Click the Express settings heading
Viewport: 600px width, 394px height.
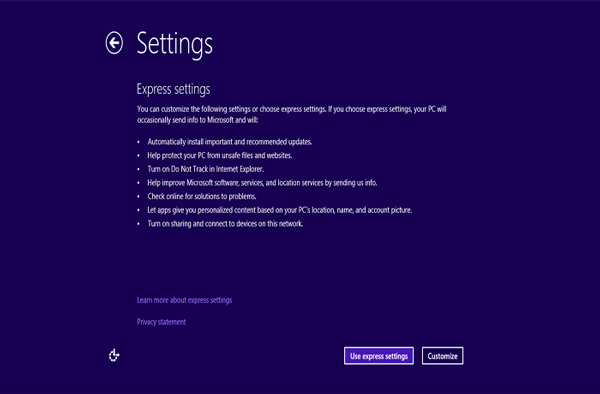click(x=173, y=89)
